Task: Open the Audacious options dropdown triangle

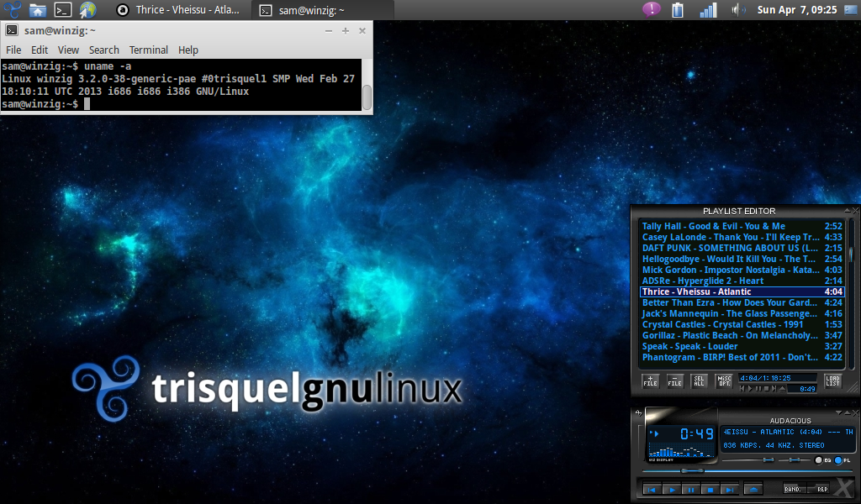Action: [x=838, y=412]
